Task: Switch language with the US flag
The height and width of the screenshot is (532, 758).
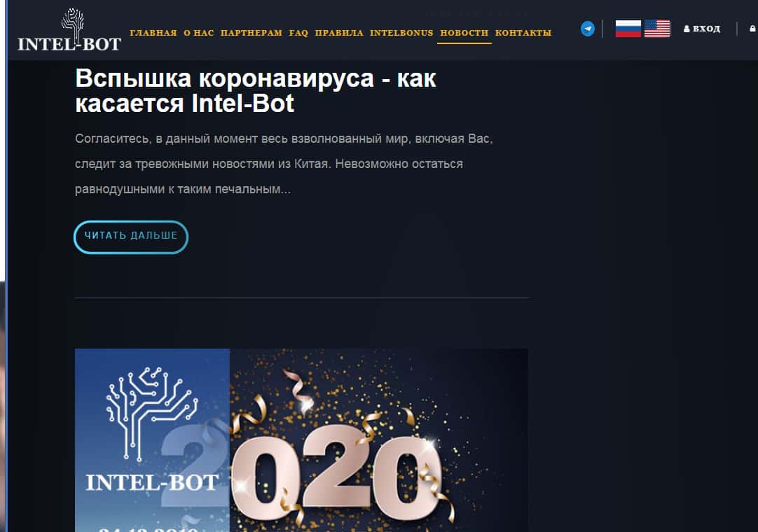Action: (x=657, y=29)
